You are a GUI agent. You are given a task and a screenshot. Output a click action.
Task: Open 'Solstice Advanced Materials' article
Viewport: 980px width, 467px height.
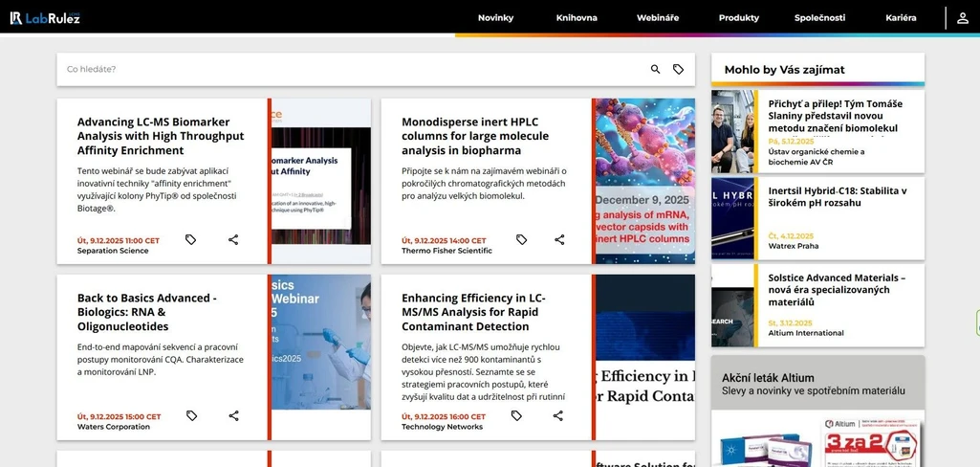coord(837,289)
